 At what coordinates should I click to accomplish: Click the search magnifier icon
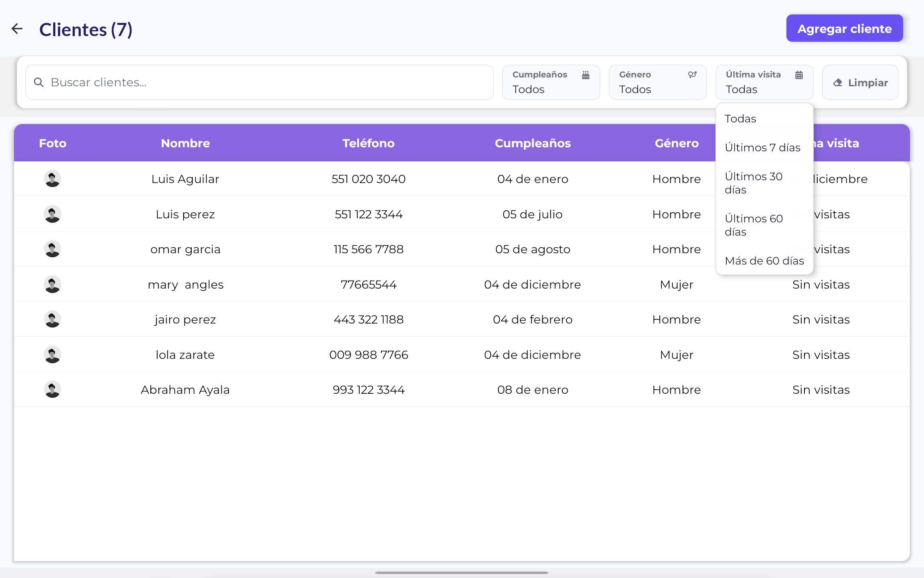pyautogui.click(x=38, y=82)
